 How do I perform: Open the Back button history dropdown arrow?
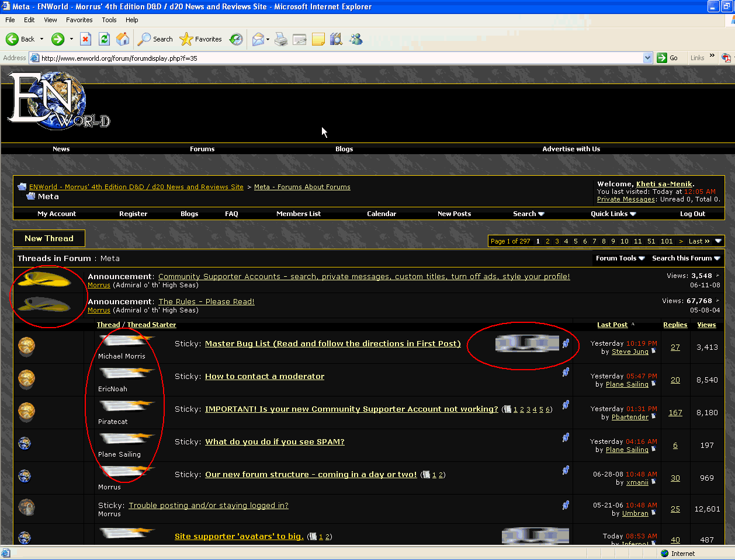tap(41, 39)
